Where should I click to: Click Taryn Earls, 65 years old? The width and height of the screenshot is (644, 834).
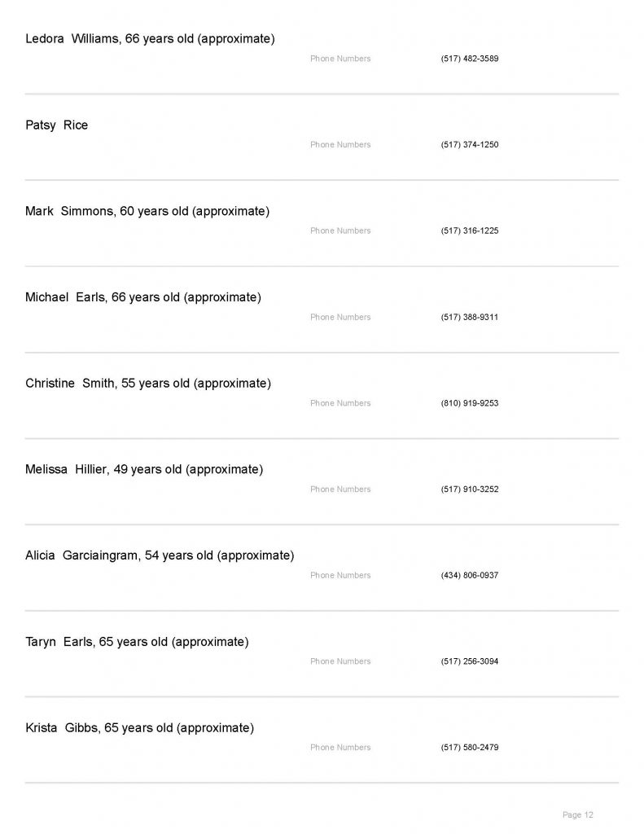coord(137,643)
